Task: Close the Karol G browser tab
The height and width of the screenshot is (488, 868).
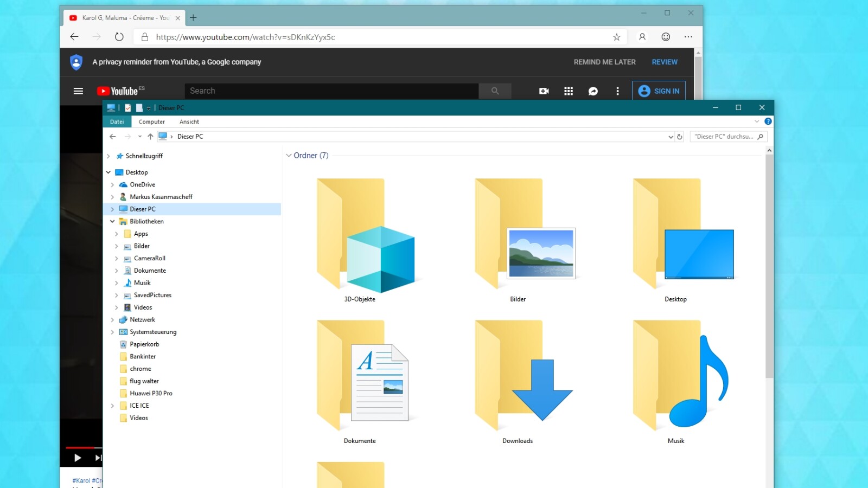Action: tap(178, 18)
